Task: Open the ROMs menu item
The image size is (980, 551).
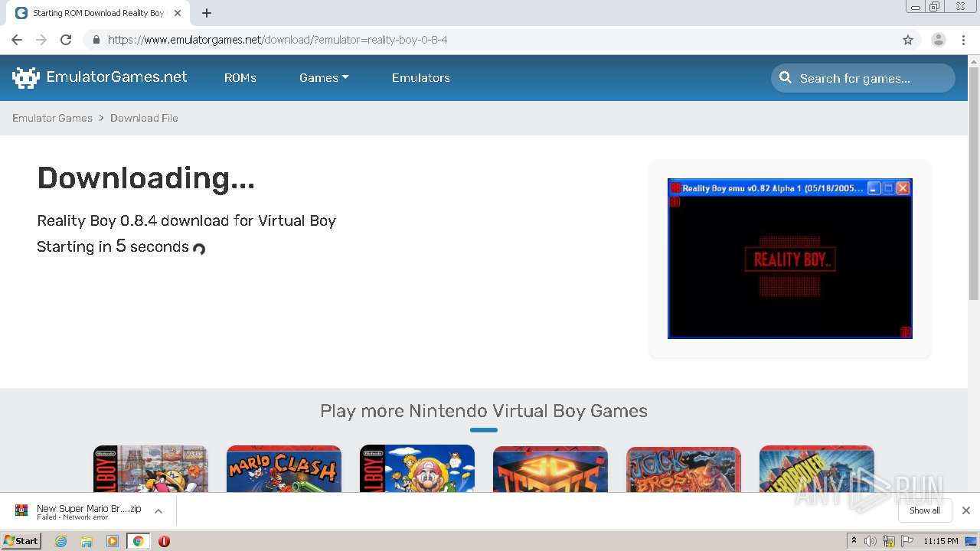Action: pos(240,78)
